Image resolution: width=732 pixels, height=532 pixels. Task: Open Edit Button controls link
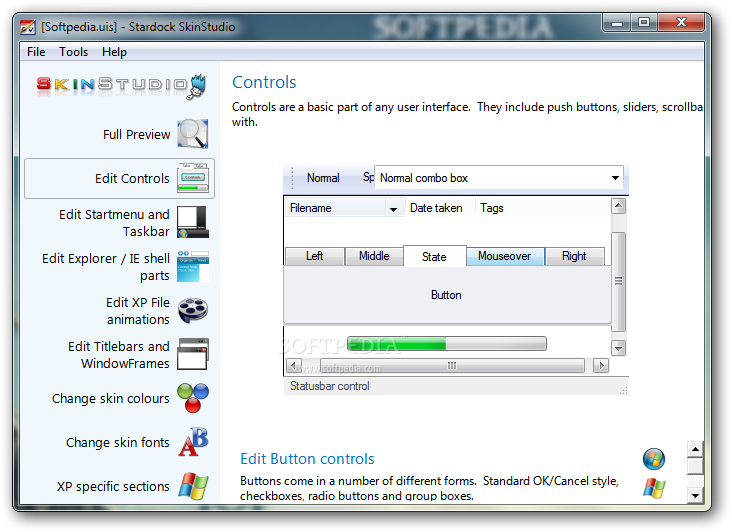pyautogui.click(x=307, y=459)
